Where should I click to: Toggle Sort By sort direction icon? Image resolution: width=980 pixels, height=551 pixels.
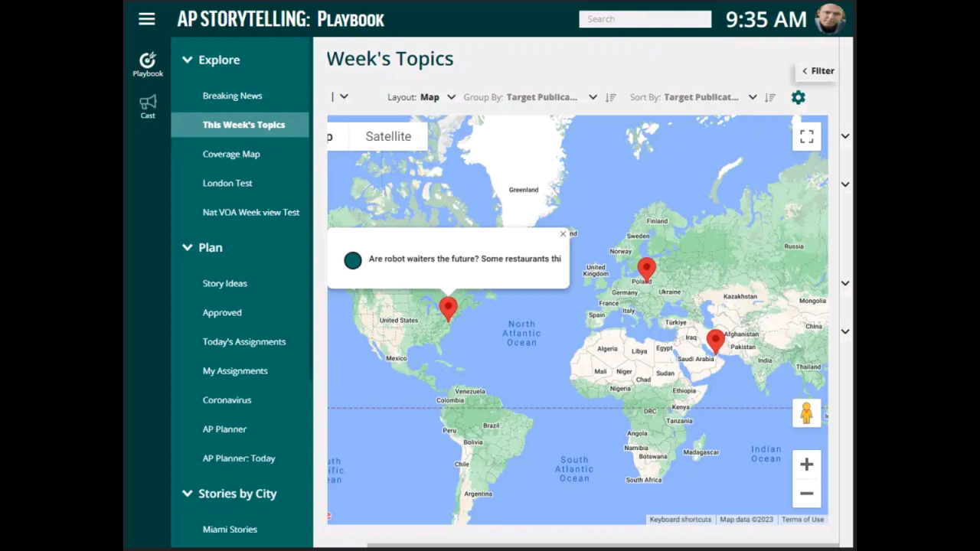tap(770, 97)
